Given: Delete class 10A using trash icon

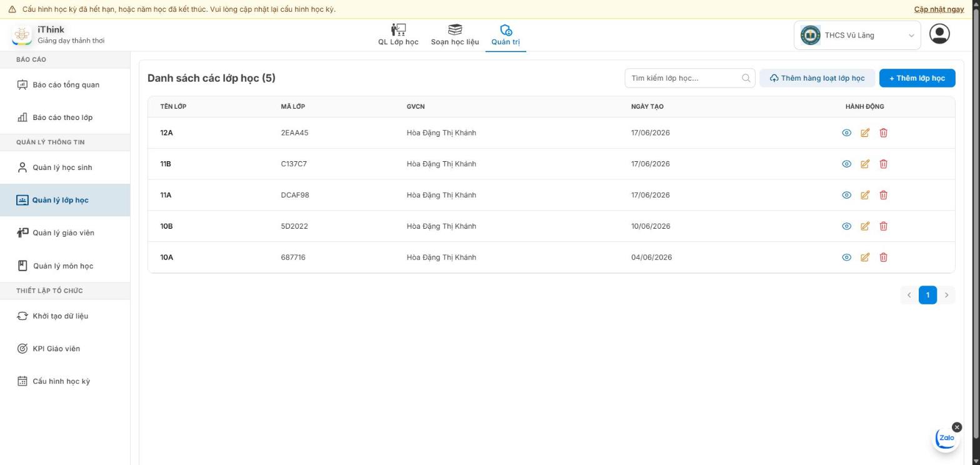Looking at the screenshot, I should pyautogui.click(x=883, y=257).
